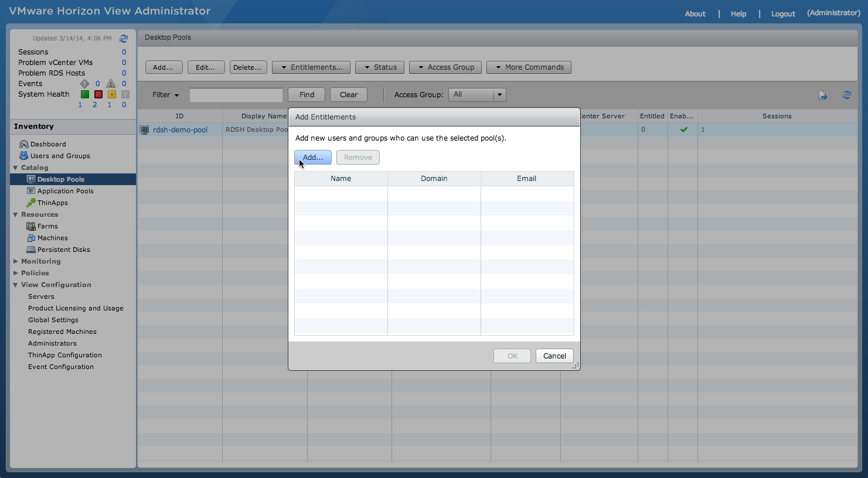Refresh the inventory status panel
The height and width of the screenshot is (478, 868).
[x=124, y=38]
